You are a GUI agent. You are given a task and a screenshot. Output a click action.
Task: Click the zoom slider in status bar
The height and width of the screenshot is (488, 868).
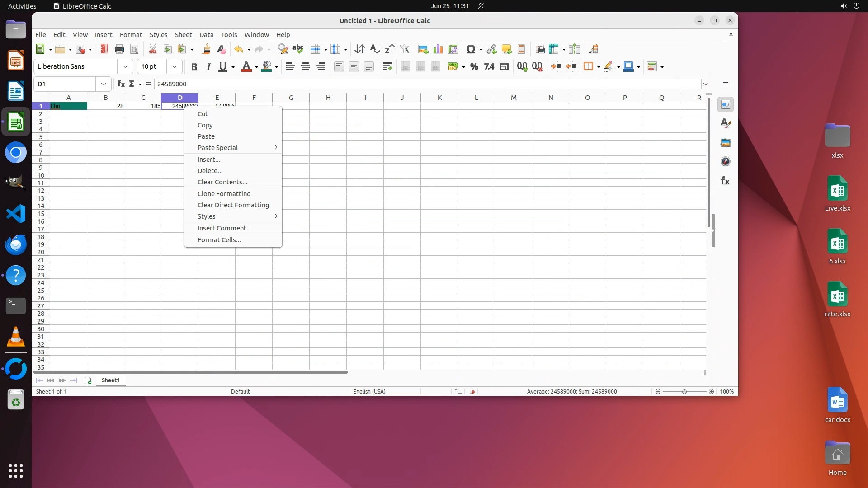tap(684, 392)
